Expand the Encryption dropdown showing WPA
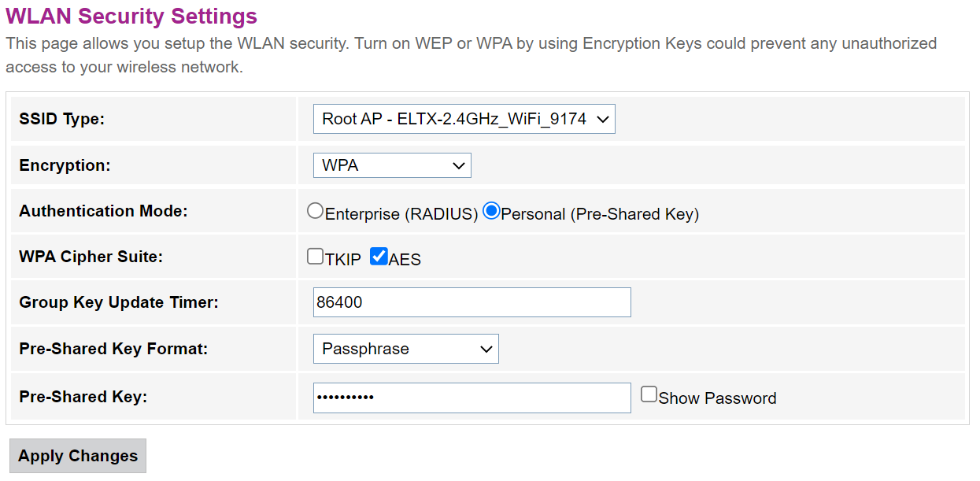This screenshot has height=481, width=980. pos(391,166)
